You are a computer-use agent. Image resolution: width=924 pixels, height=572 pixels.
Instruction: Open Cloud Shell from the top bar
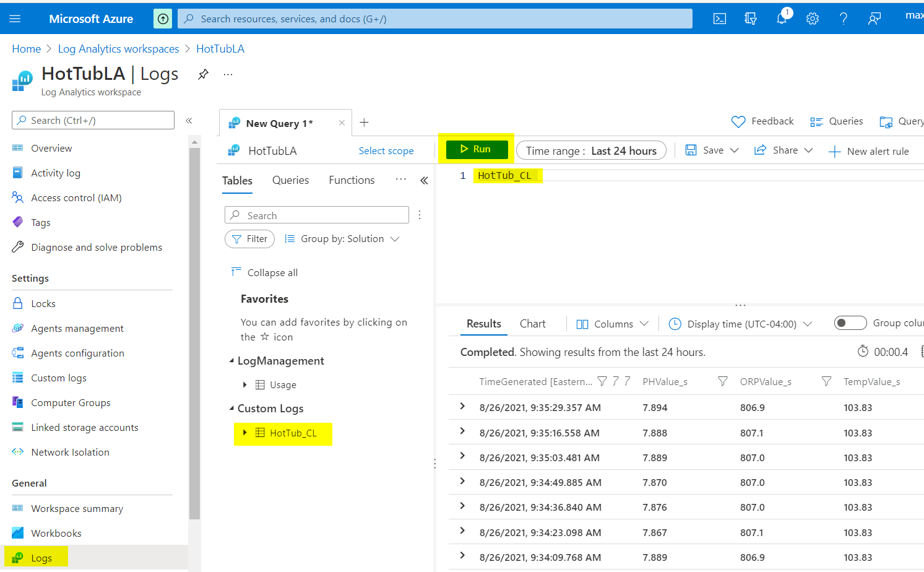point(720,19)
